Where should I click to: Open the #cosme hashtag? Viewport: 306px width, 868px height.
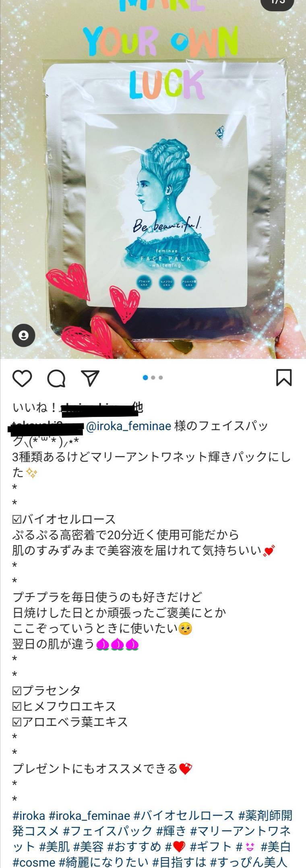34,862
